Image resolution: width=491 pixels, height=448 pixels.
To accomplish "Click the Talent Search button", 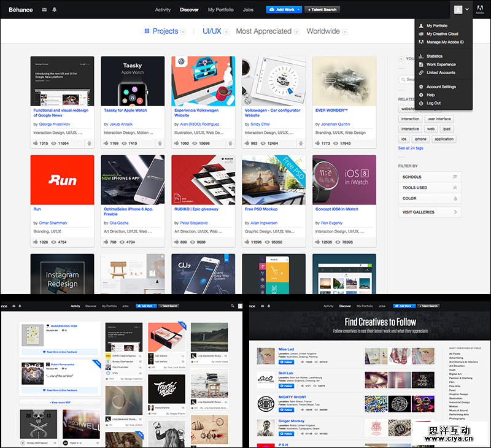I will 322,10.
